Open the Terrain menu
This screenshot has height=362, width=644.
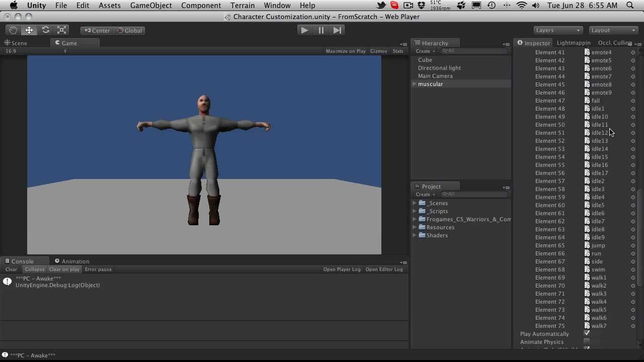[243, 6]
